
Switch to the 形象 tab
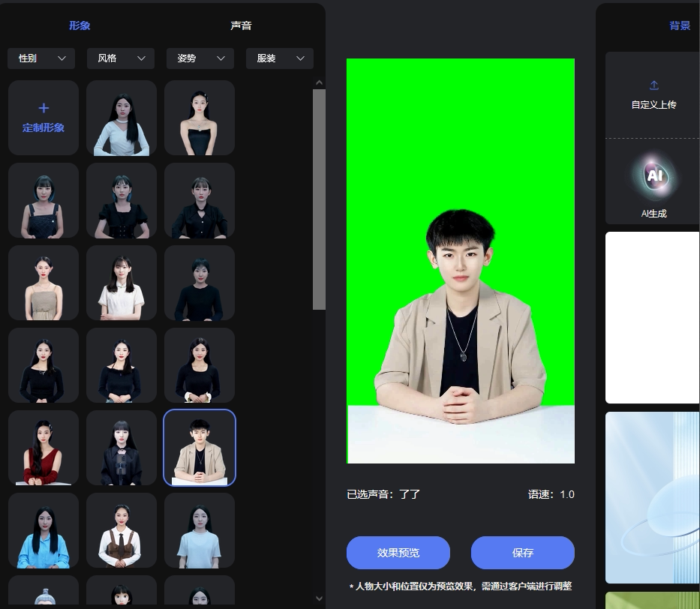(x=80, y=25)
